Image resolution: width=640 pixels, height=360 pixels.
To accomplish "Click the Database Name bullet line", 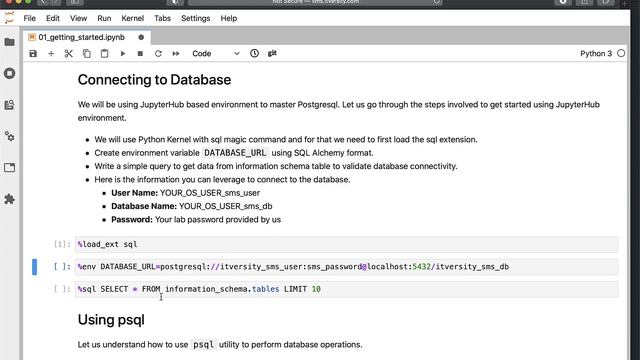I will pos(191,206).
